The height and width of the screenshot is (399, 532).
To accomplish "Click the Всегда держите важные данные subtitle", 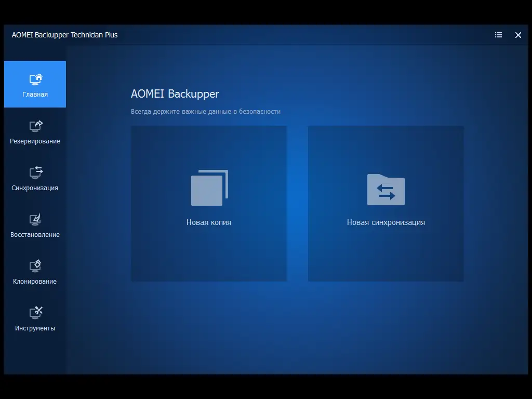I will tap(206, 112).
